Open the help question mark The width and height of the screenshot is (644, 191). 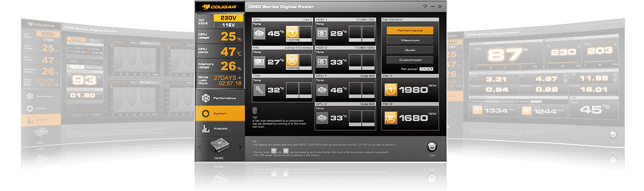[x=425, y=7]
